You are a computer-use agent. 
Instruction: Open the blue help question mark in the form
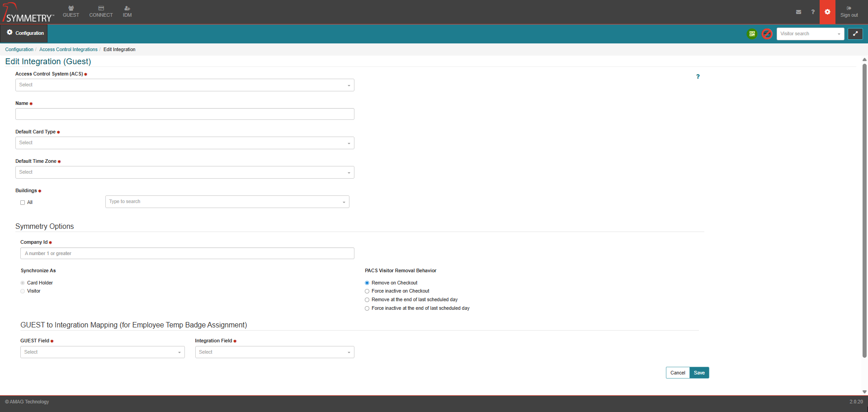[698, 77]
